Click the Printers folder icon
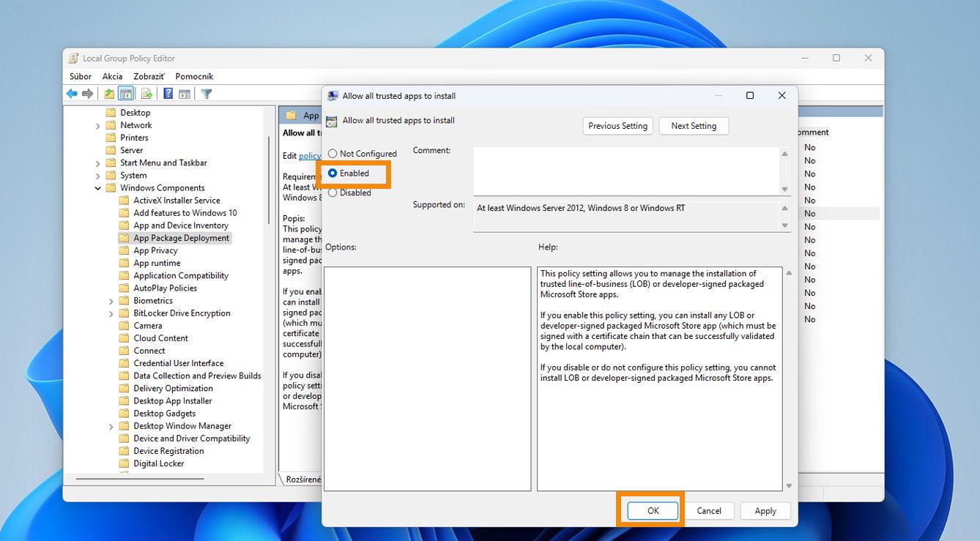The width and height of the screenshot is (980, 541). pos(111,138)
